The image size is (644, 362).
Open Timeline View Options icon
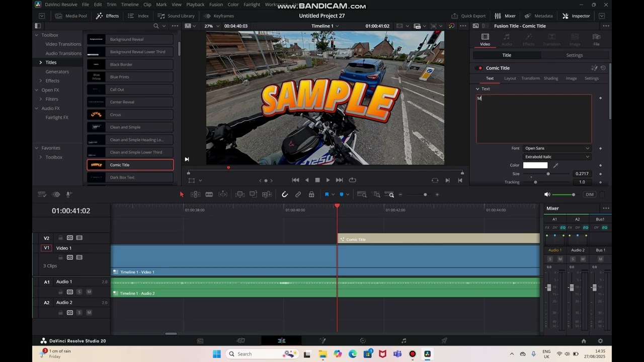click(42, 195)
